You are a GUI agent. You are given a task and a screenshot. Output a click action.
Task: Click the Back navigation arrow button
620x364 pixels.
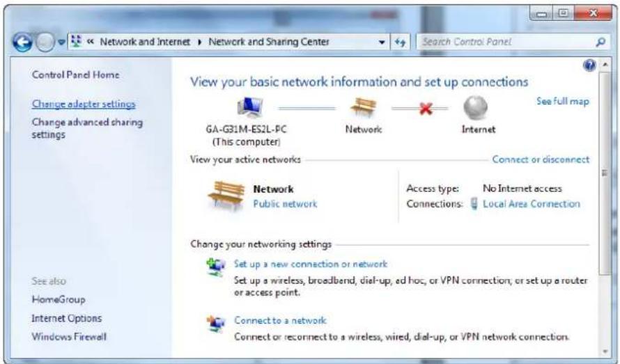tap(22, 42)
